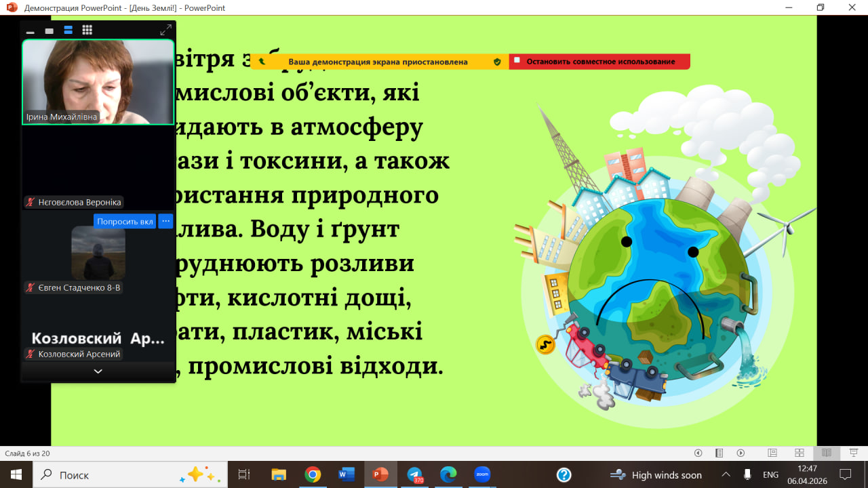
Task: Click 'Попросить вкл' button for participant
Action: pyautogui.click(x=125, y=221)
